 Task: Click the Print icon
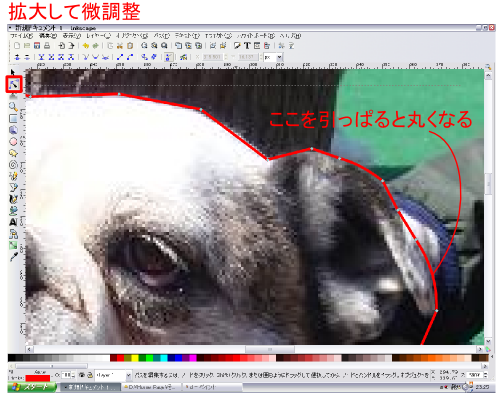[x=47, y=46]
